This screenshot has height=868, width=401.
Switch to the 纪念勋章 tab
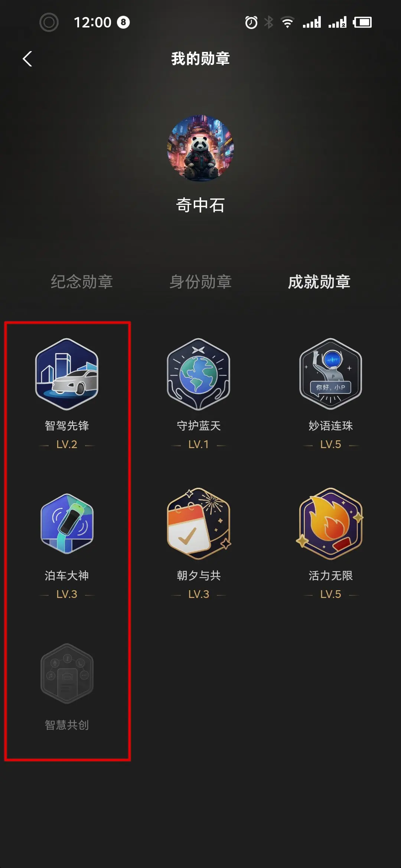[82, 282]
